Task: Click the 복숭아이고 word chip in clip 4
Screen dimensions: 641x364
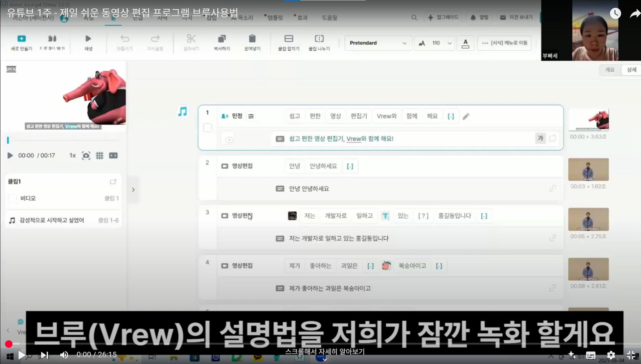Action: (412, 266)
